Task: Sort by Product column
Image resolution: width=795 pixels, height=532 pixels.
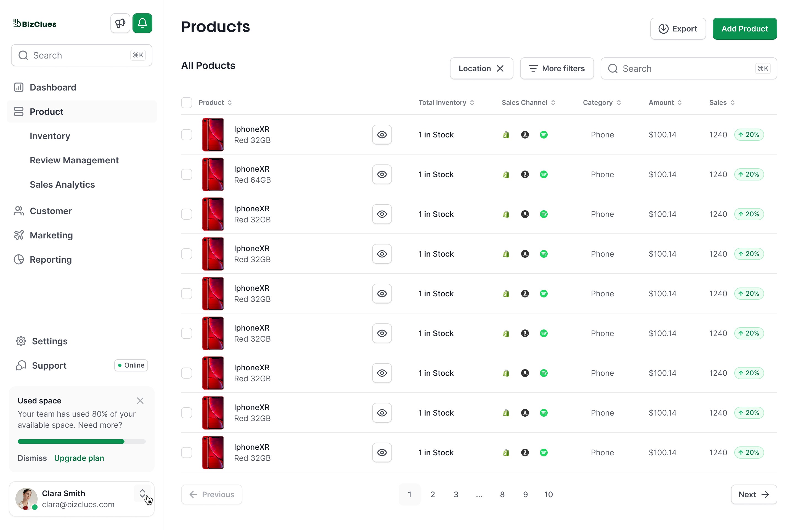Action: 216,103
